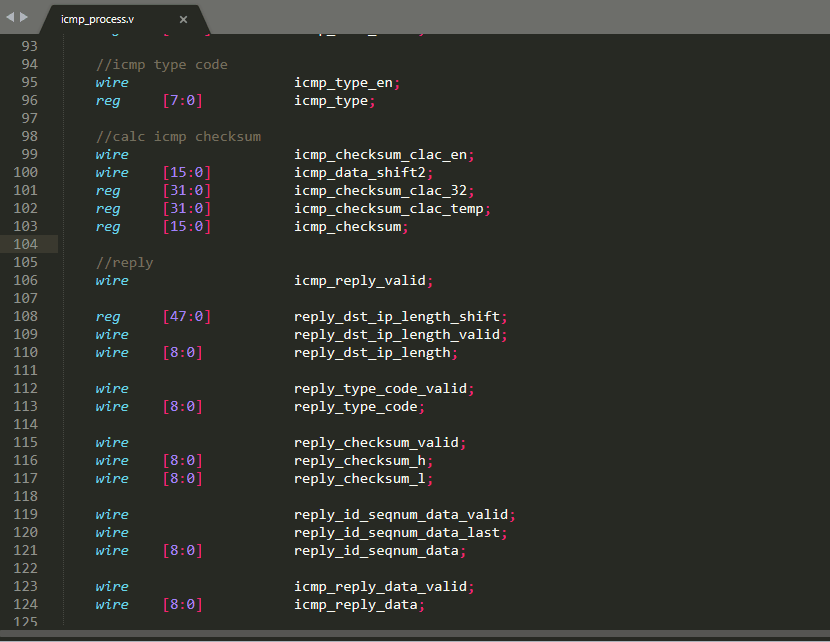Click the left tab navigation arrow
Screen dimensions: 830x642
coord(10,18)
